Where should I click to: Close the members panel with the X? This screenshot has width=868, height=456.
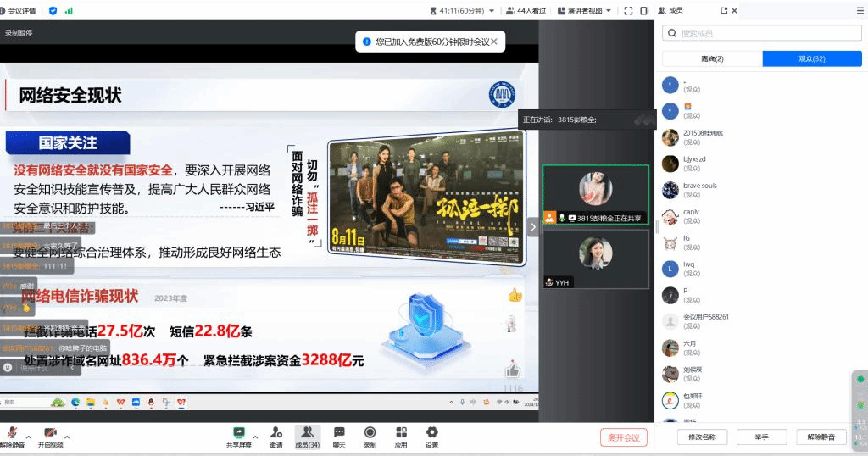[x=735, y=10]
